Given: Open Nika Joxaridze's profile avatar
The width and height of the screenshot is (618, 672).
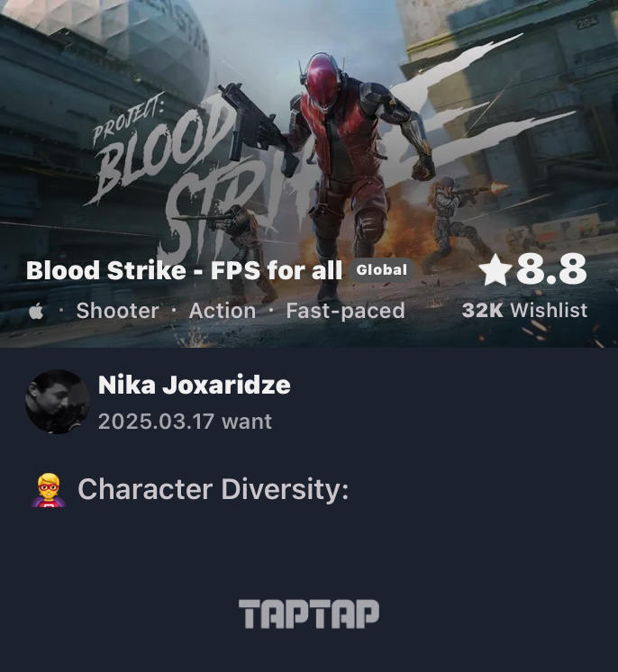Looking at the screenshot, I should click(x=57, y=402).
